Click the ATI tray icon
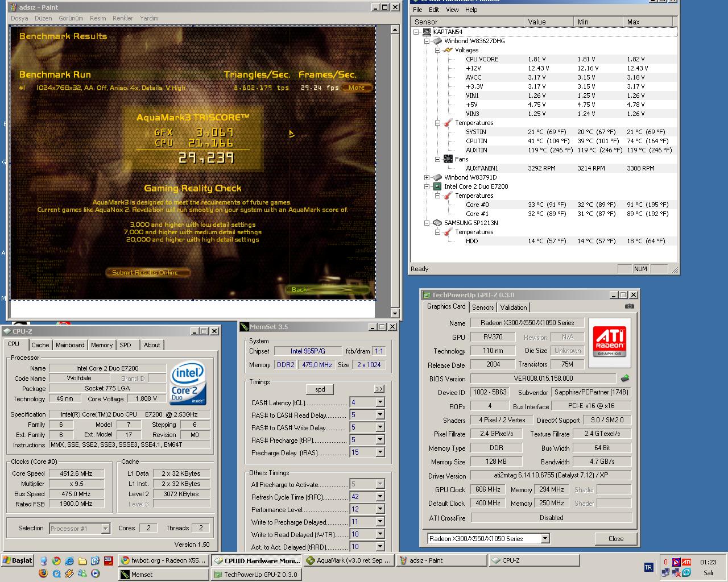The height and width of the screenshot is (582, 728). point(686,562)
